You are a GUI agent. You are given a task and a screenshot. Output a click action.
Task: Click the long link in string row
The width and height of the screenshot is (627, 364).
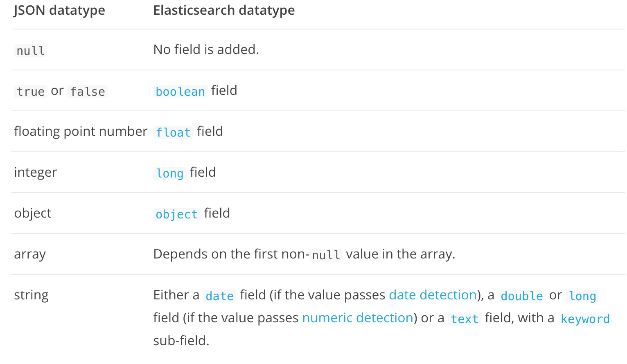click(583, 296)
